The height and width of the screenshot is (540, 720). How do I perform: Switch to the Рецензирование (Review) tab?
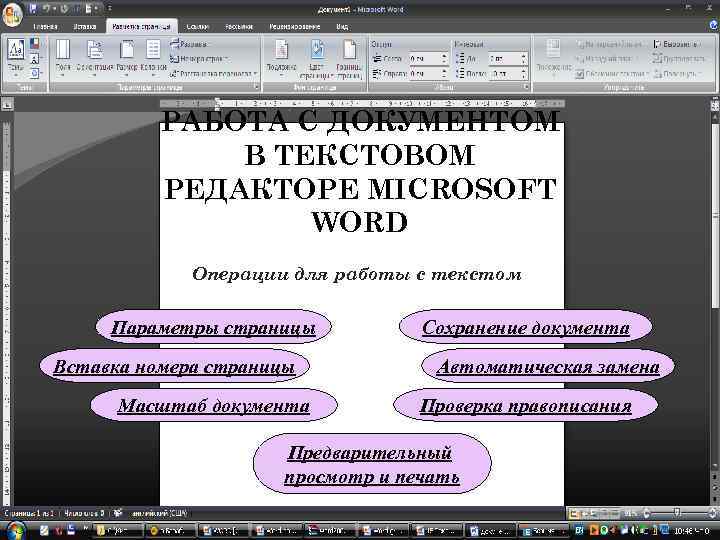click(x=294, y=27)
